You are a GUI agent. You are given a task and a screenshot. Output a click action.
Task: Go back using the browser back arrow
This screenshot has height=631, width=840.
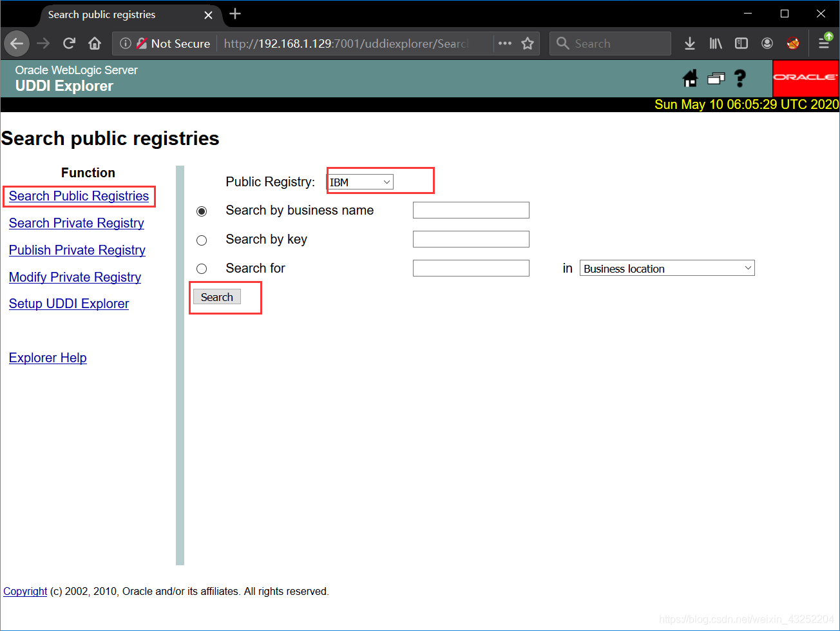pos(17,44)
